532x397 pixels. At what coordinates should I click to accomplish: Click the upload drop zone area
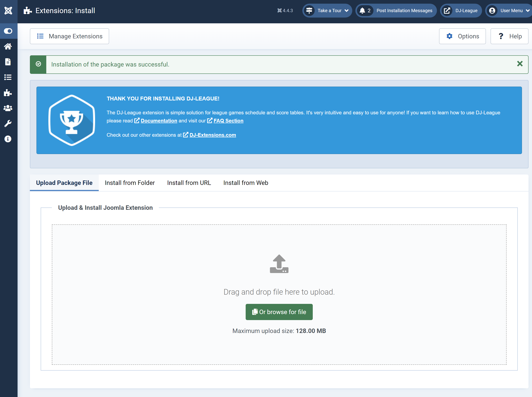[x=279, y=294]
